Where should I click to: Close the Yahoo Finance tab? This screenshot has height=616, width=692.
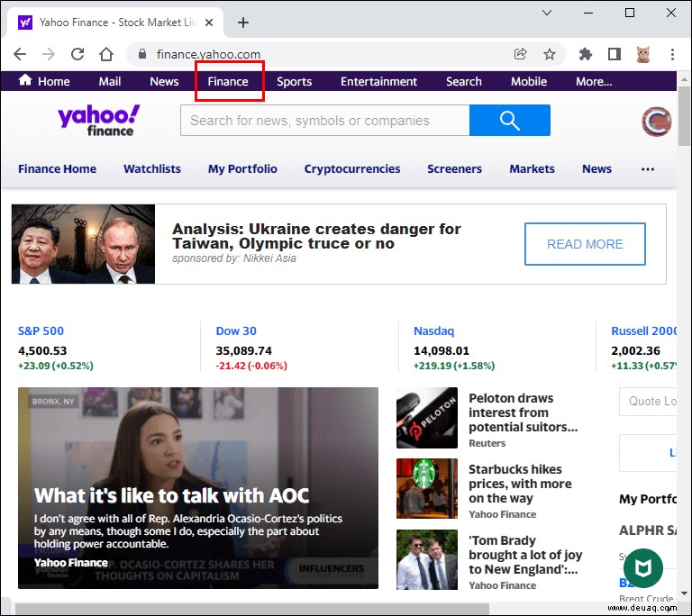209,23
